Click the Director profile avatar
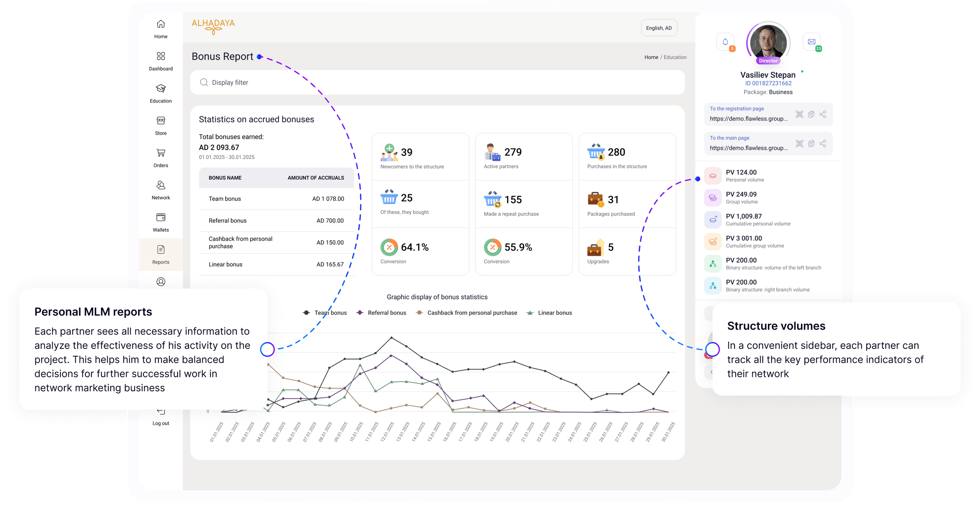The image size is (980, 510). 768,42
